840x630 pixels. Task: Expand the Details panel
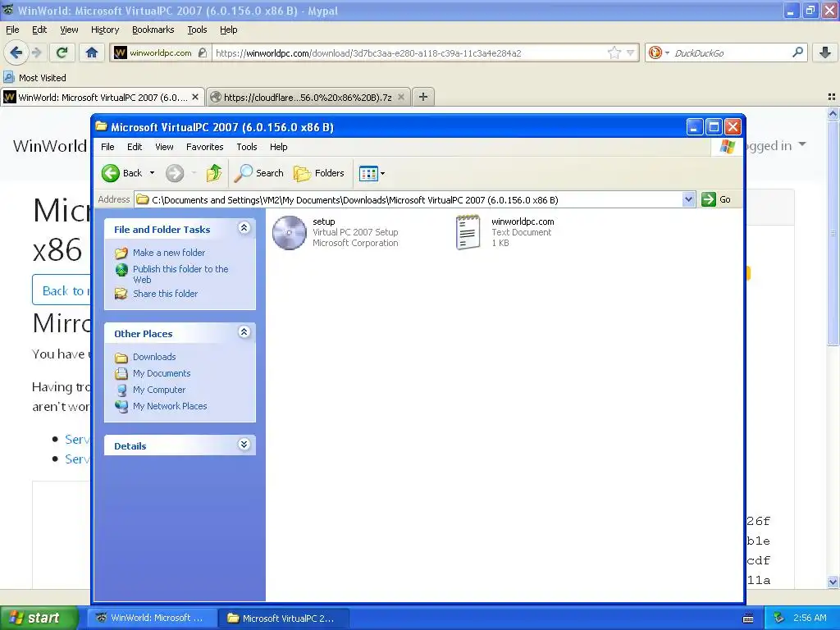[x=244, y=445]
